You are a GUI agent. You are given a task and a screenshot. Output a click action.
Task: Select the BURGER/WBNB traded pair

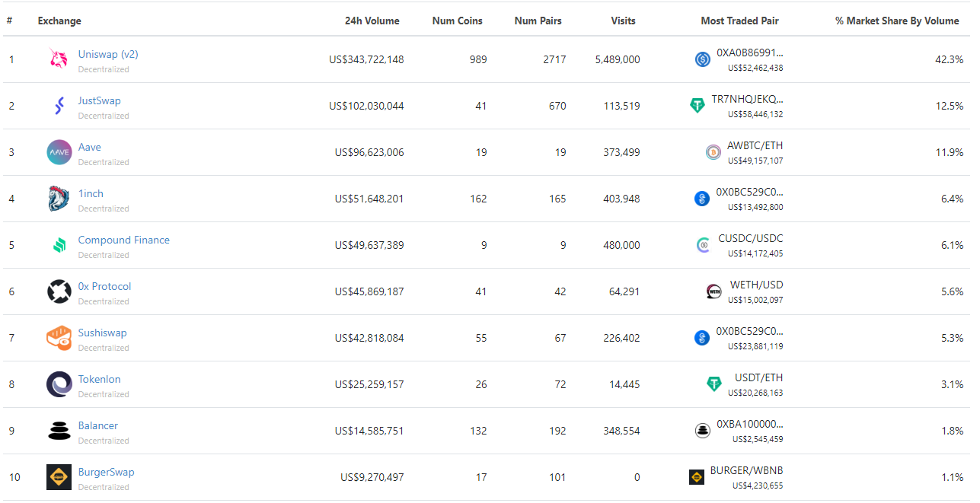click(x=746, y=470)
